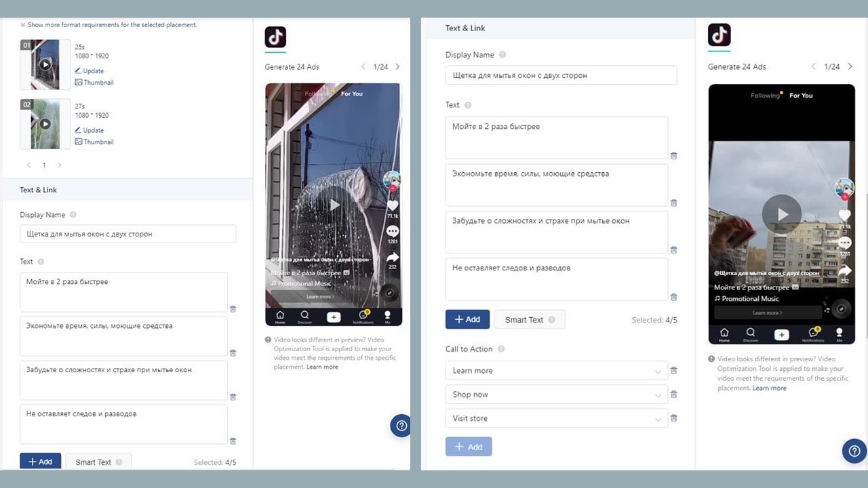The width and height of the screenshot is (868, 488).
Task: Click Smart Text button in left screenshot
Action: [x=98, y=462]
